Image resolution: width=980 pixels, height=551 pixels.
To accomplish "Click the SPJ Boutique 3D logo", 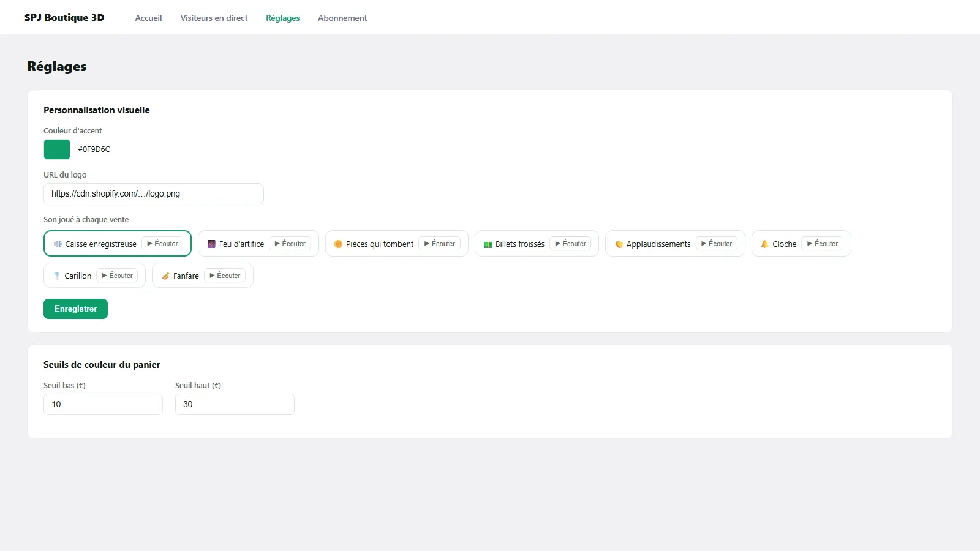I will (x=64, y=17).
